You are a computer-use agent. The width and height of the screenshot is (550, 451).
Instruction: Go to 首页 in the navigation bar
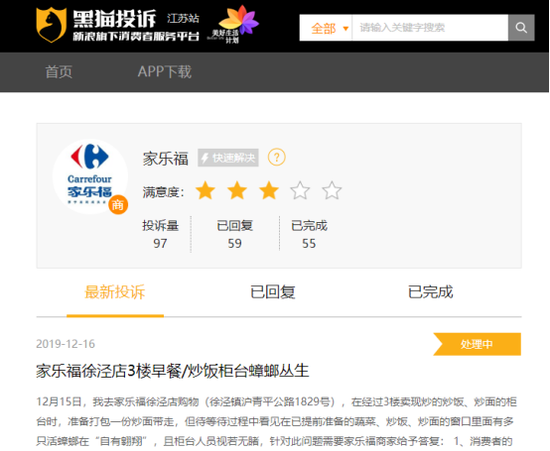coord(59,72)
